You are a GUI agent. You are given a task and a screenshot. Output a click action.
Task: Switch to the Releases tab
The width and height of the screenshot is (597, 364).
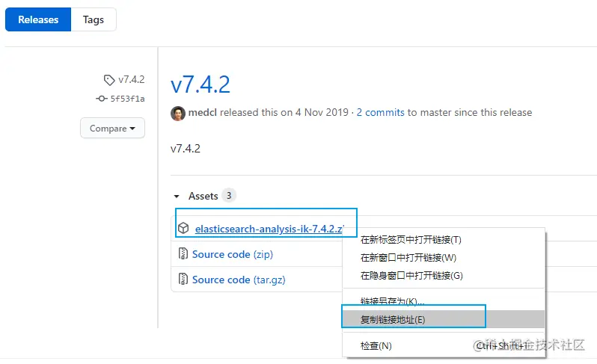(x=38, y=19)
